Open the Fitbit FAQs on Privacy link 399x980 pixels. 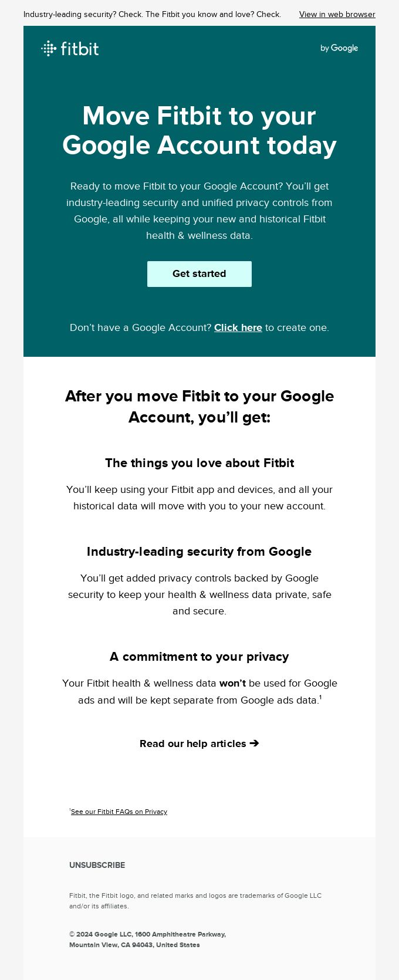click(119, 812)
